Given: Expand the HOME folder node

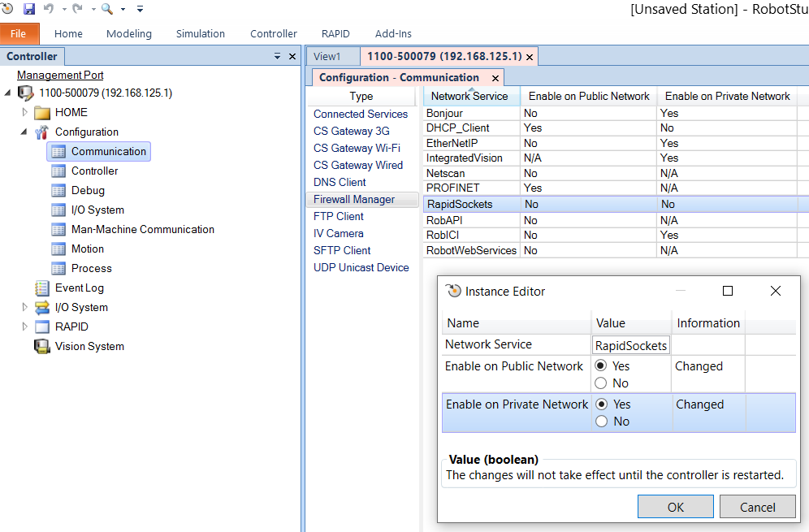Looking at the screenshot, I should 24,112.
